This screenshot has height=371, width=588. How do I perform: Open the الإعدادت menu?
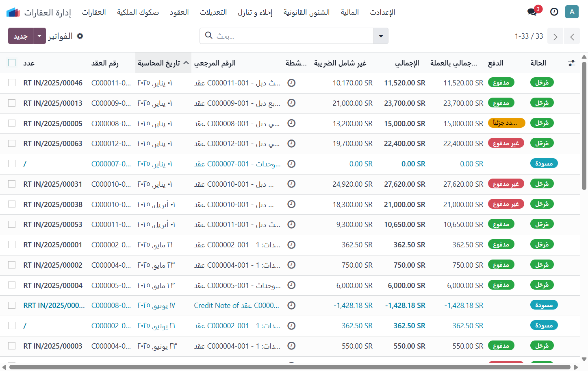pos(382,12)
